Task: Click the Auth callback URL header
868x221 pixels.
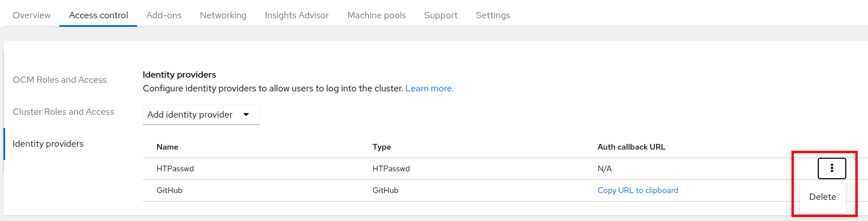Action: (632, 147)
